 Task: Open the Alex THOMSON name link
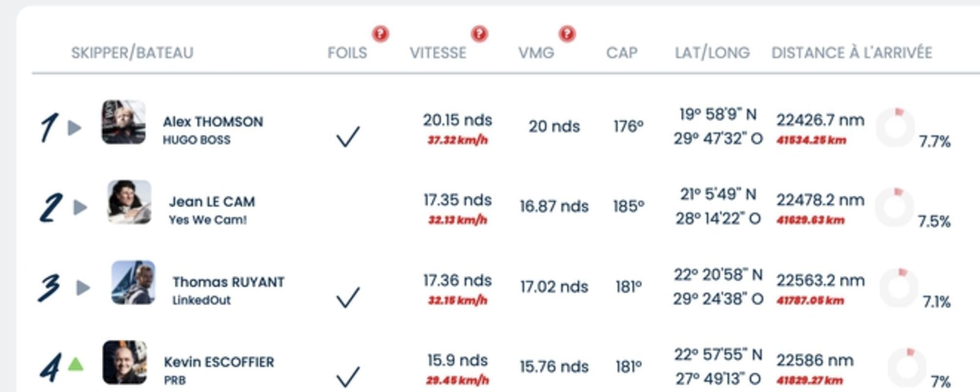click(213, 122)
